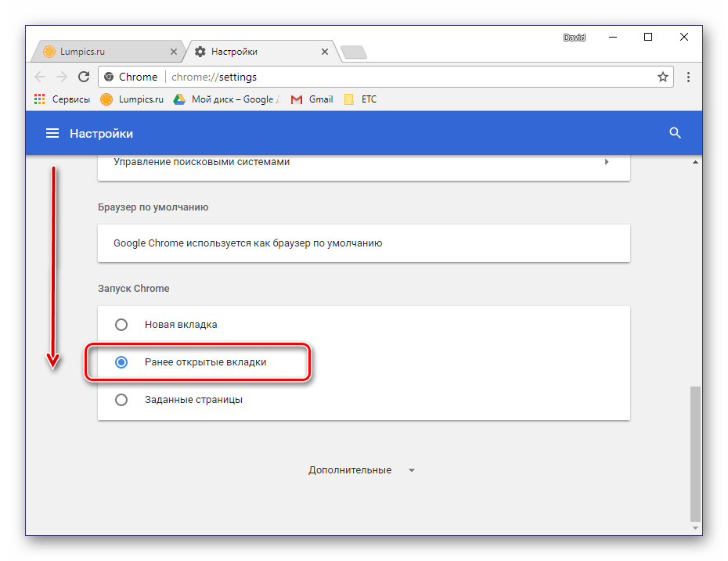The image size is (728, 561).
Task: Click the Google Drive bookmark icon
Action: coord(179,99)
